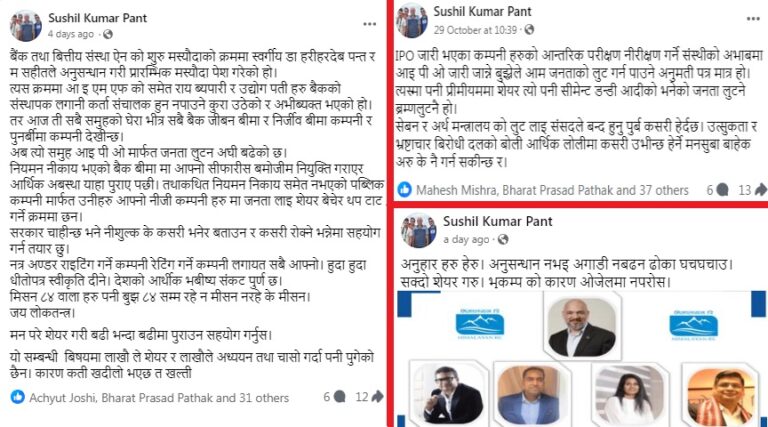
Task: Open the '4 days ago' timestamp link
Action: (71, 34)
